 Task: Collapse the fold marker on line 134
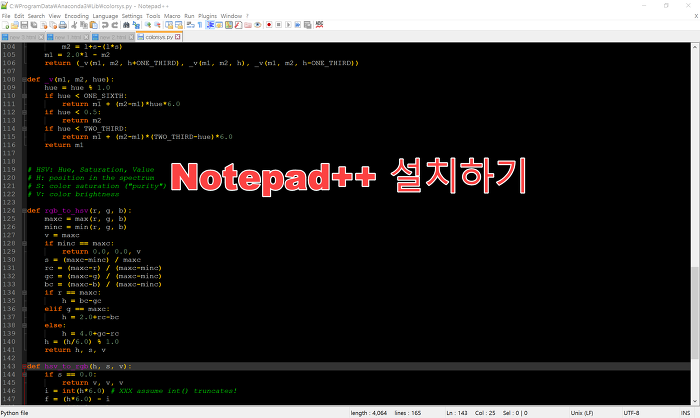[24, 293]
